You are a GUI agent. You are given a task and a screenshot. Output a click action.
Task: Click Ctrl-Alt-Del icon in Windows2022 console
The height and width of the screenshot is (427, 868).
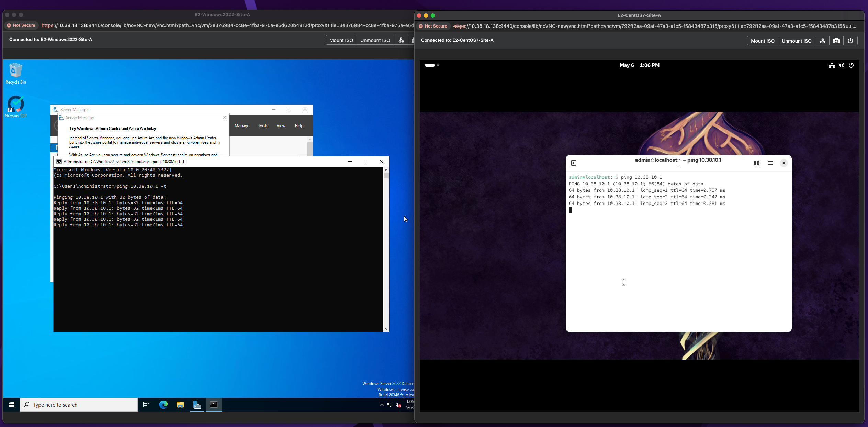pos(401,40)
